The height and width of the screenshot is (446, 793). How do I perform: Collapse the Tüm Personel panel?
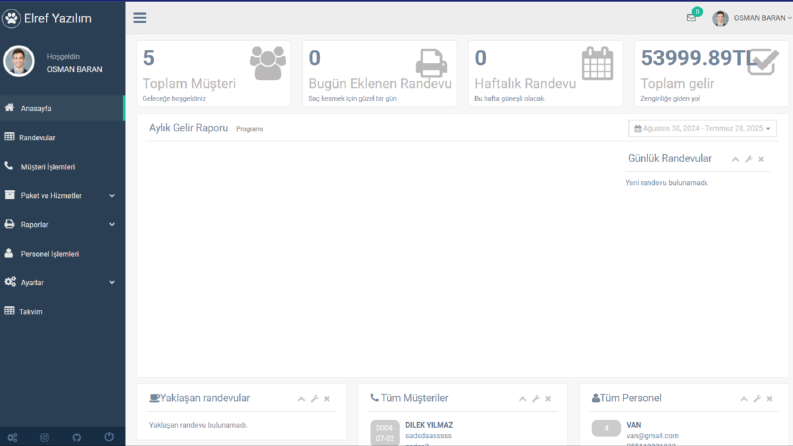[744, 399]
